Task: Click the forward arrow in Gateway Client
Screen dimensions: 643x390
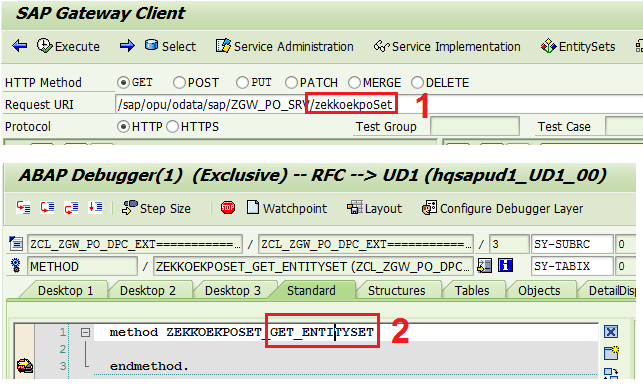Action: click(127, 46)
